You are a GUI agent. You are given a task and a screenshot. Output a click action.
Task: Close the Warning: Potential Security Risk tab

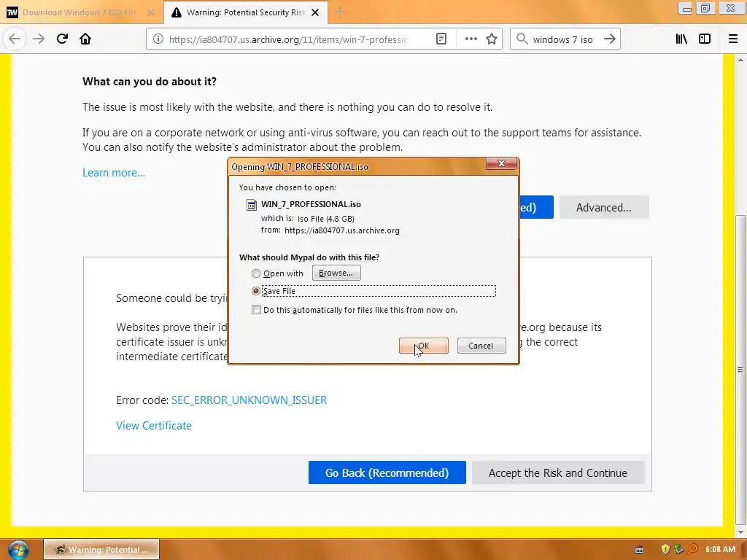click(315, 12)
